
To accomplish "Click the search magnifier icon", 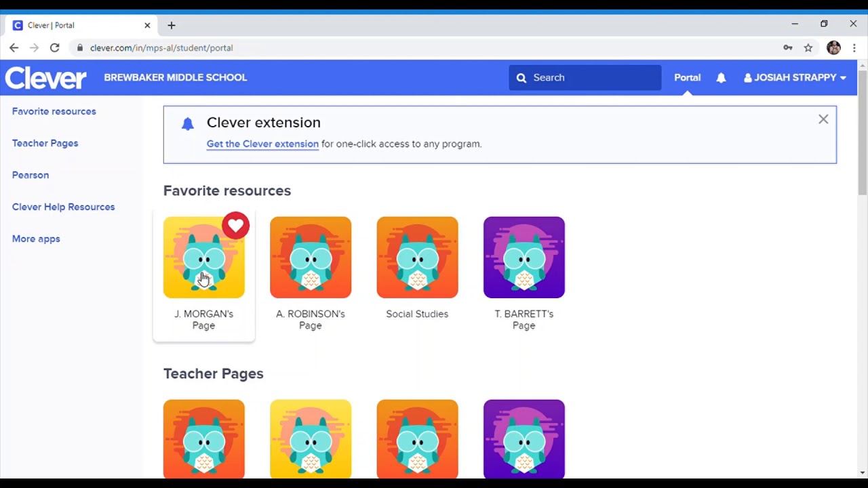I will click(x=521, y=78).
